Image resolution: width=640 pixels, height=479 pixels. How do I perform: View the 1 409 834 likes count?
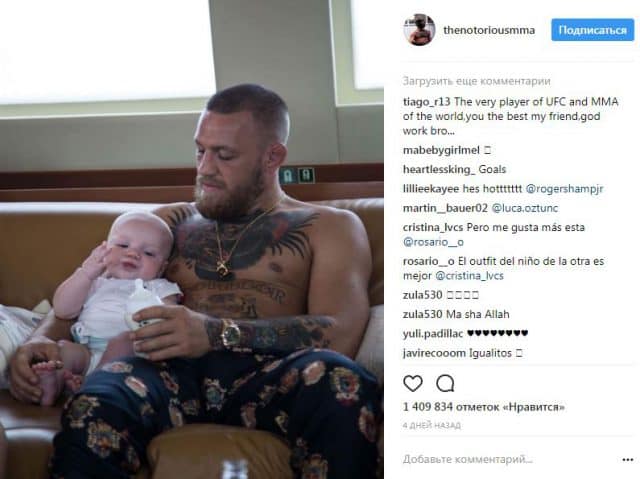tap(484, 407)
